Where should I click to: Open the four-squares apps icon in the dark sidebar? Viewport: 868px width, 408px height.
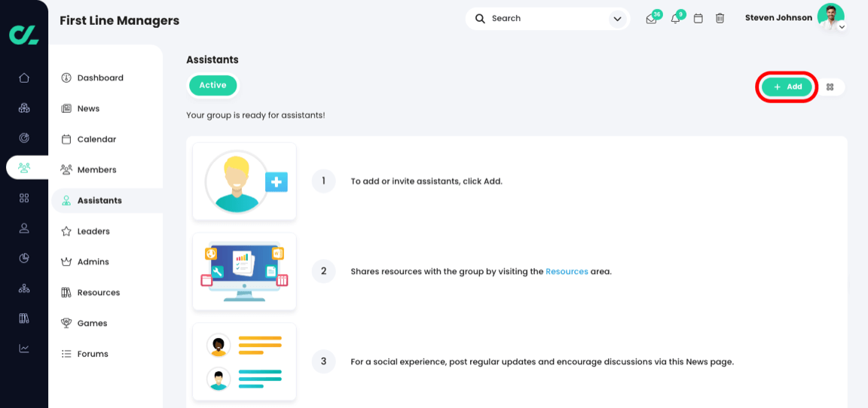click(24, 198)
